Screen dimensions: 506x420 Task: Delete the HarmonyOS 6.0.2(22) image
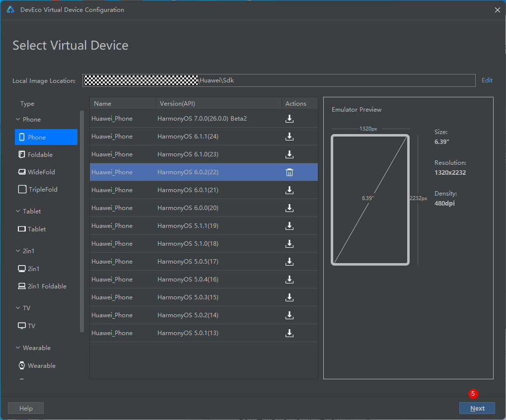pos(289,172)
